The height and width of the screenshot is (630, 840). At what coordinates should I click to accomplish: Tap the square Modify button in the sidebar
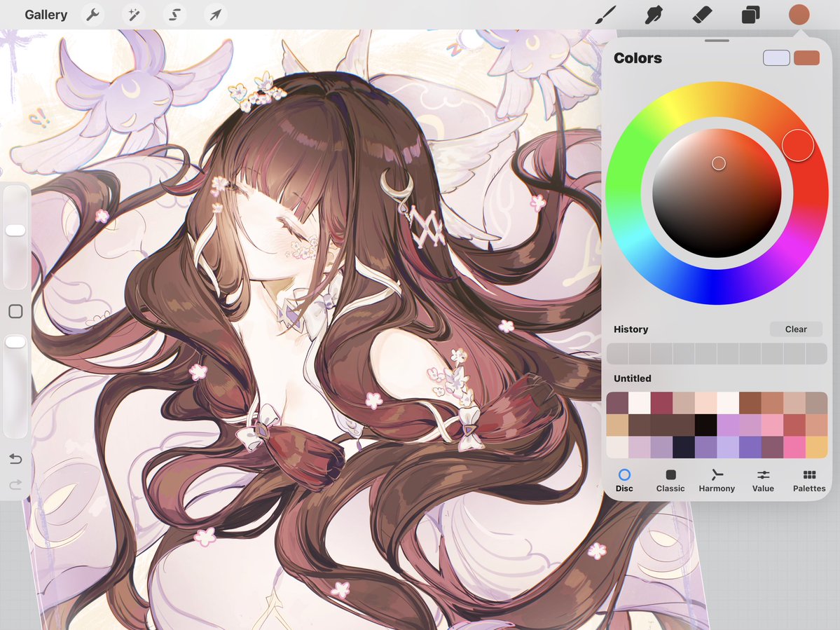15,311
